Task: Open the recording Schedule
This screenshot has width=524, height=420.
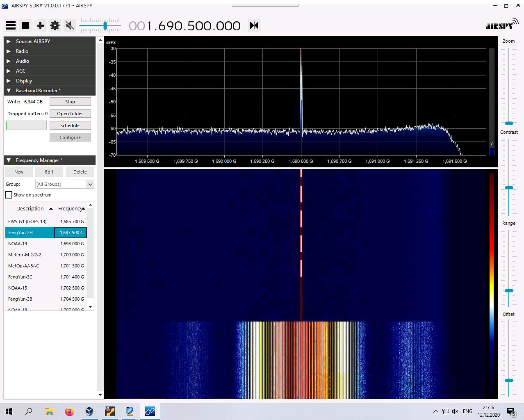Action: click(x=70, y=126)
